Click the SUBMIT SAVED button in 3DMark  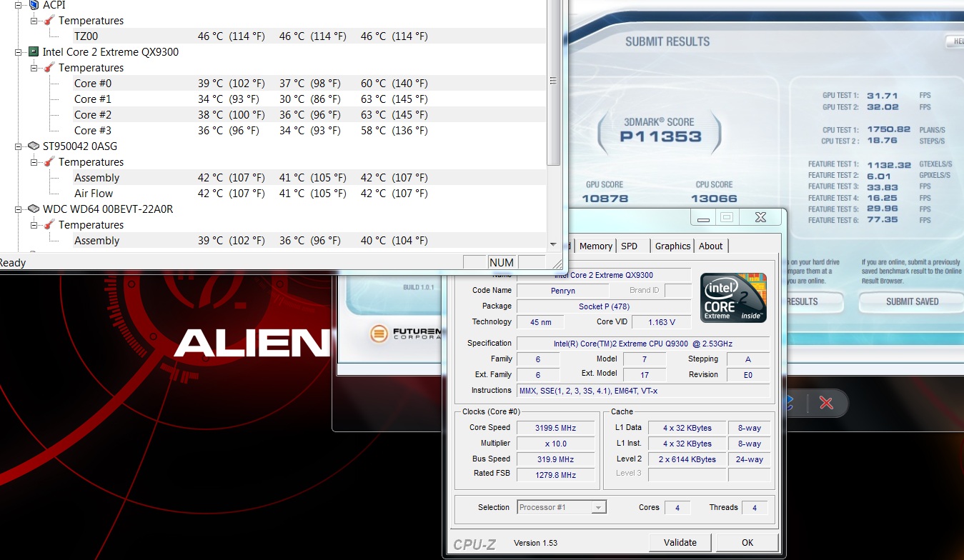click(x=912, y=301)
